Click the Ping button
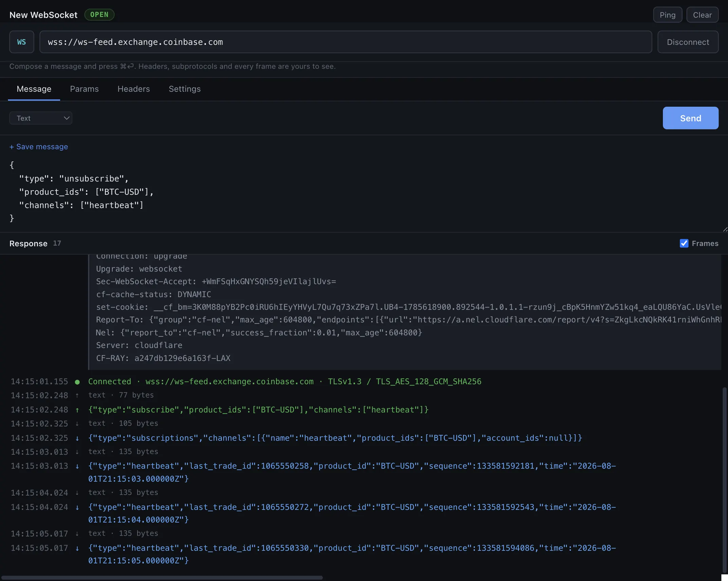This screenshot has height=581, width=728. (x=667, y=15)
